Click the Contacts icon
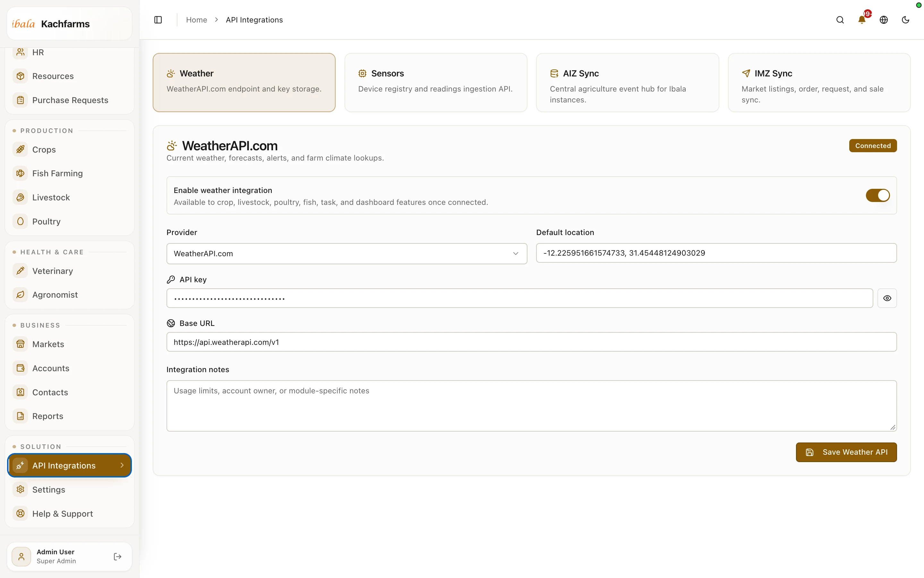Viewport: 924px width, 578px height. click(x=21, y=392)
